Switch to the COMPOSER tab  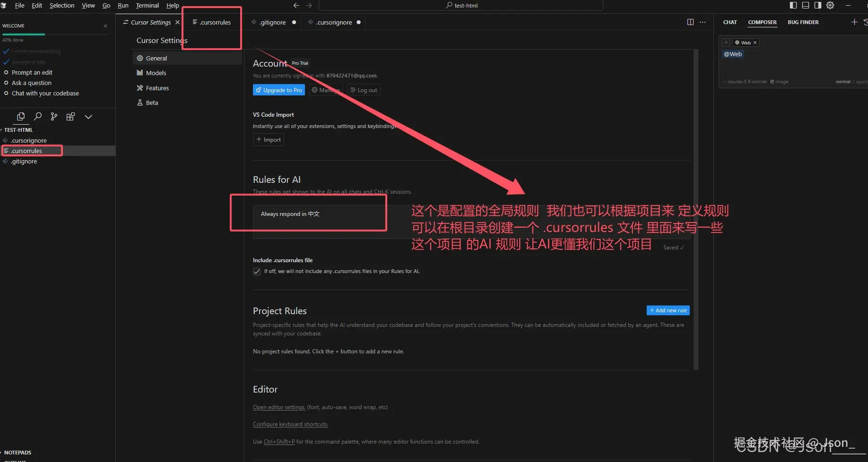pos(762,22)
